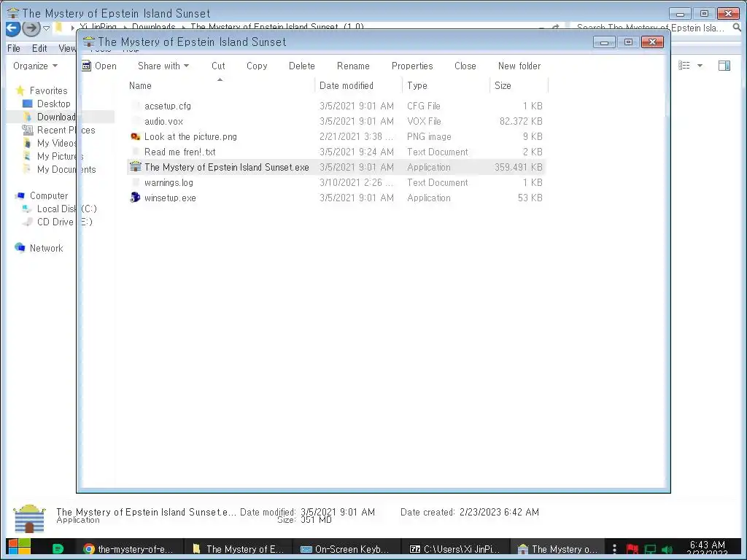Switch to The Mystery o... game taskbar item
The width and height of the screenshot is (747, 560).
point(557,549)
